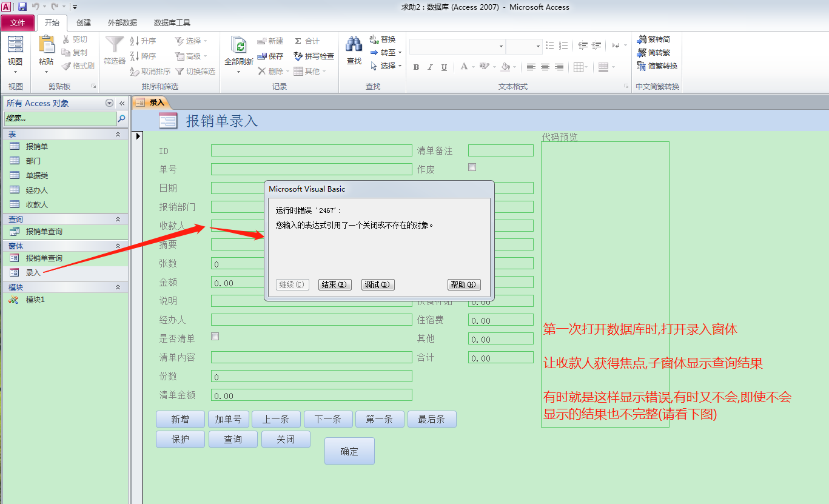The height and width of the screenshot is (504, 829).
Task: Open the font size dropdown
Action: [538, 46]
